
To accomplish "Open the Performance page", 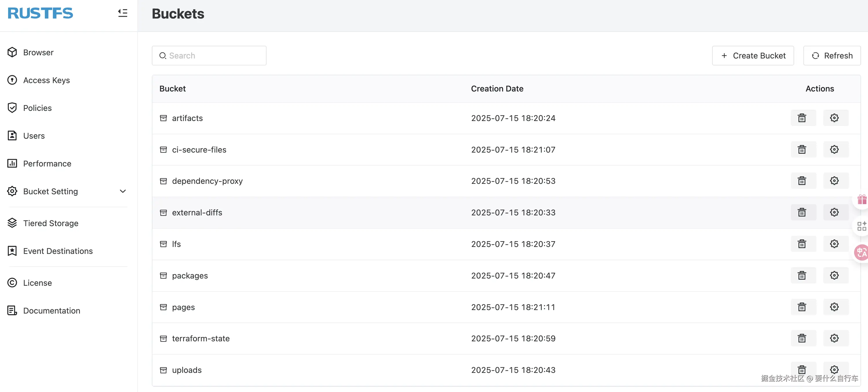I will tap(47, 164).
